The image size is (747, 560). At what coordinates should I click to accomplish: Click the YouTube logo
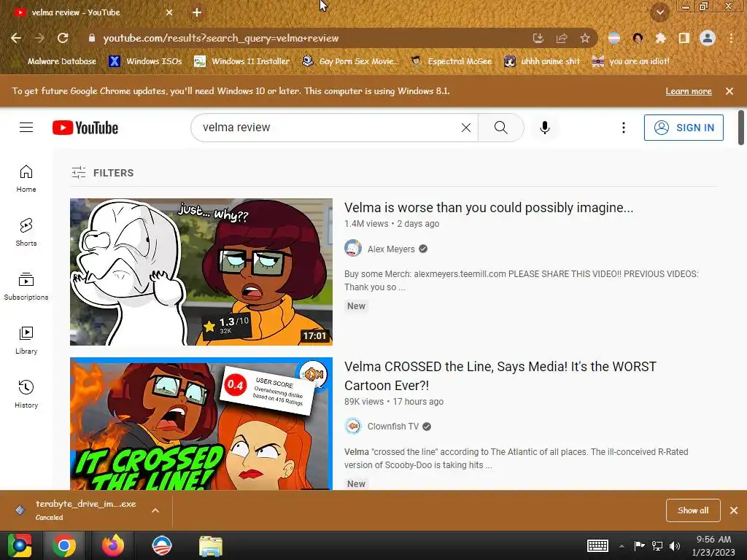point(85,128)
